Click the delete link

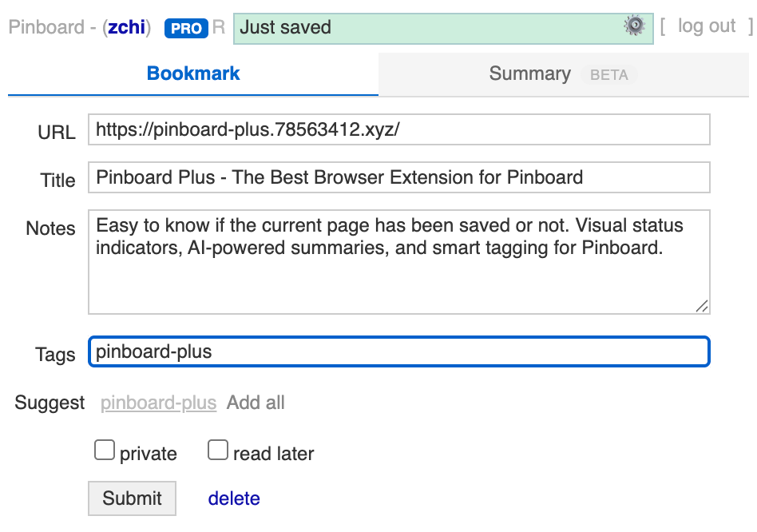[234, 498]
